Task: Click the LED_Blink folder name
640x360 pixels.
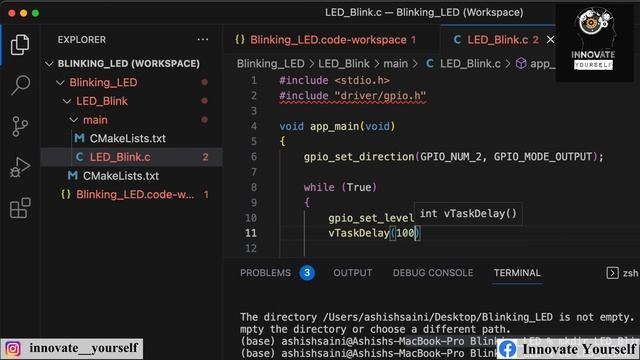Action: coord(102,101)
